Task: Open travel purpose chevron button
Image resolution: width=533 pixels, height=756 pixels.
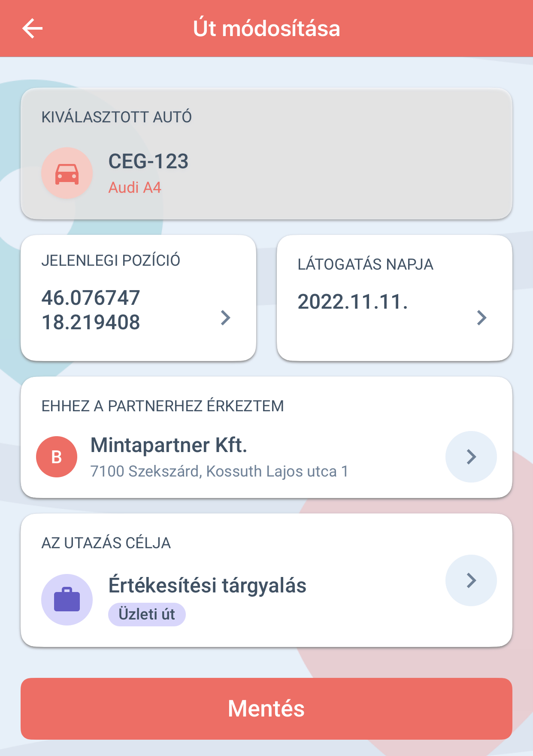Action: (x=471, y=580)
